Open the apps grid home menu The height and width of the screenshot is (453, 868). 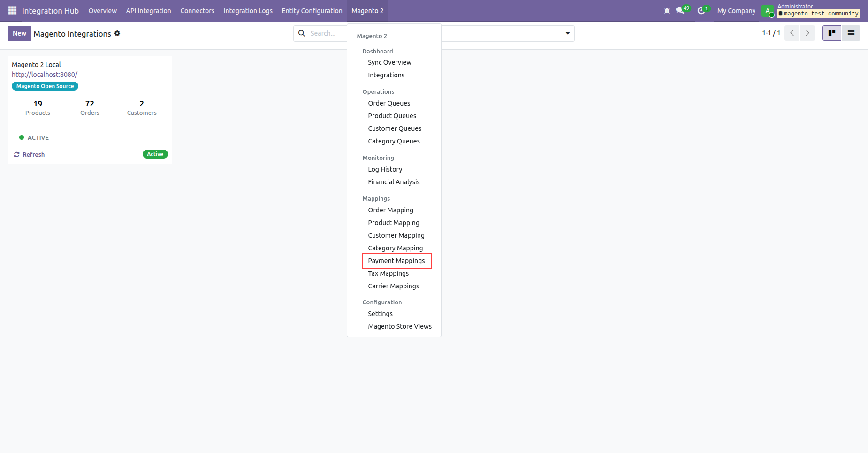point(12,10)
